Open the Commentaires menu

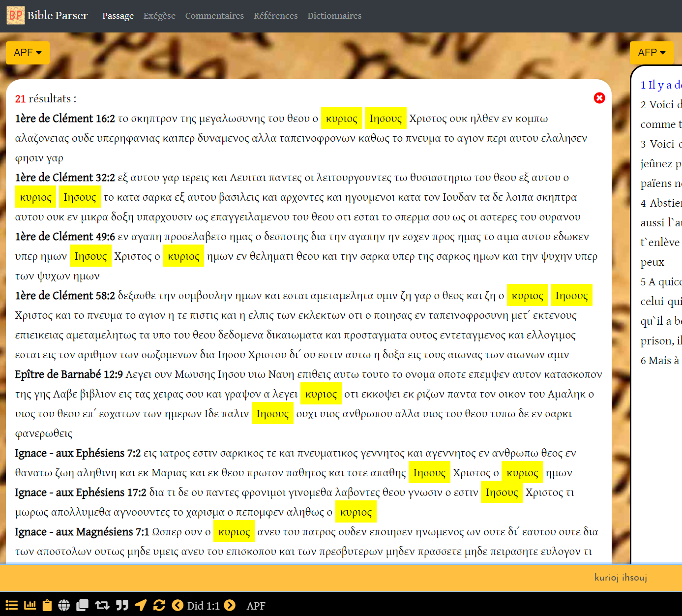(214, 16)
